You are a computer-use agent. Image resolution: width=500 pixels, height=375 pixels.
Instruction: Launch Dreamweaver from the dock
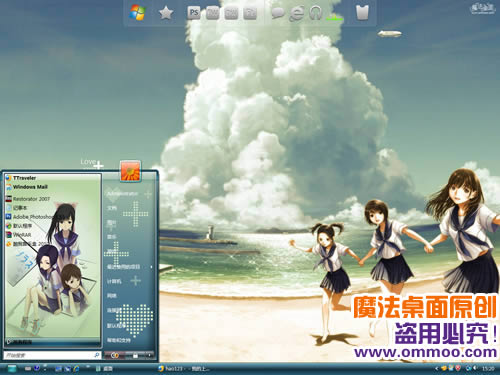pyautogui.click(x=212, y=13)
